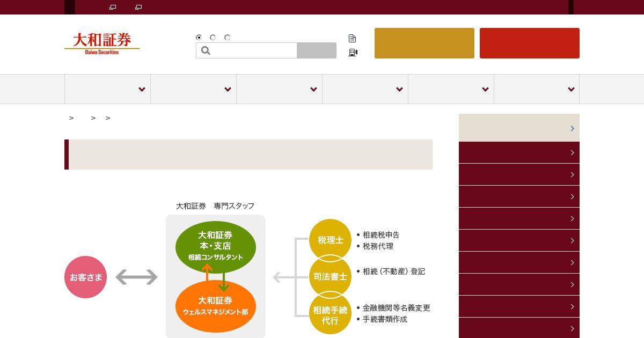Open first dark-red sidebar item below beige one
The width and height of the screenshot is (644, 338).
(519, 152)
